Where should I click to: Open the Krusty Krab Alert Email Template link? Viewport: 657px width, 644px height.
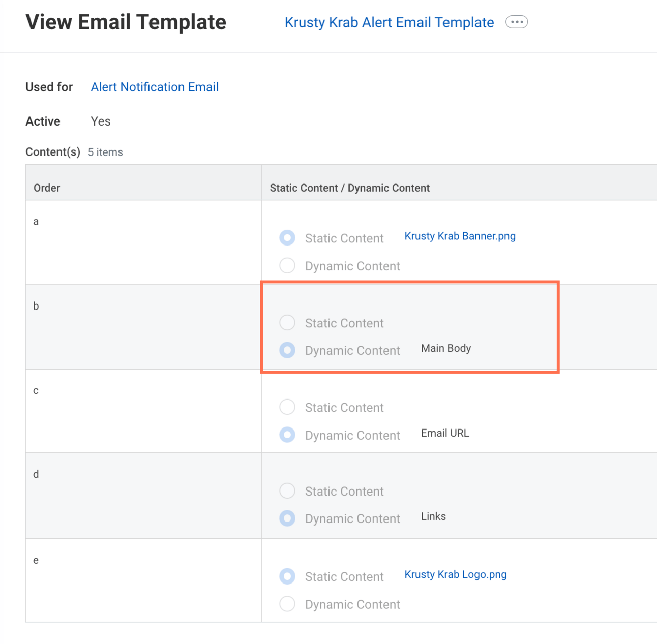tap(389, 23)
